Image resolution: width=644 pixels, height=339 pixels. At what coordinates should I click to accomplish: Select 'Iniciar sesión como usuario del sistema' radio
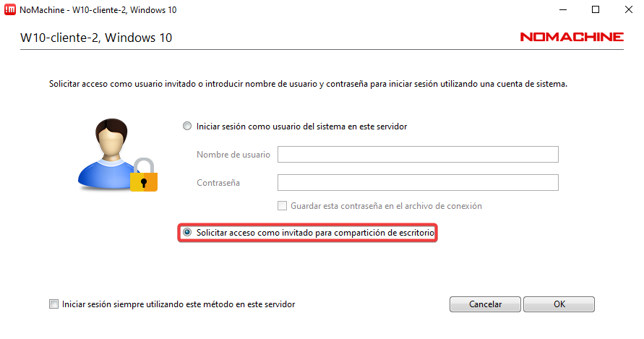(x=187, y=126)
